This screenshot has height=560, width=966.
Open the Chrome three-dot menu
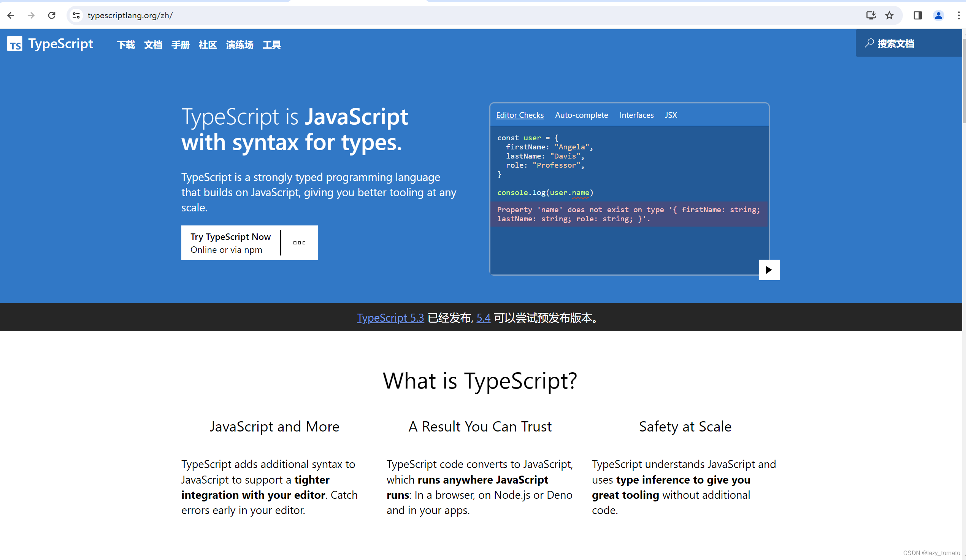coord(959,15)
